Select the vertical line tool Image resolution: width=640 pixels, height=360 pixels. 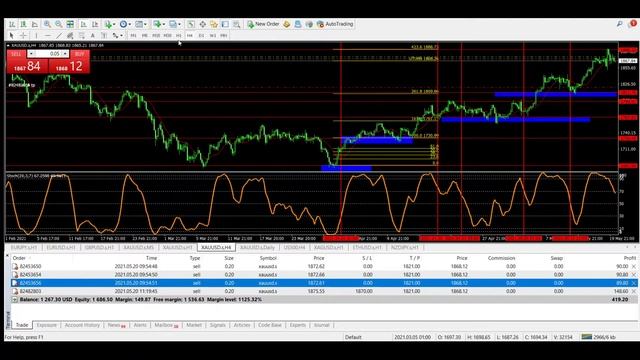coord(36,36)
